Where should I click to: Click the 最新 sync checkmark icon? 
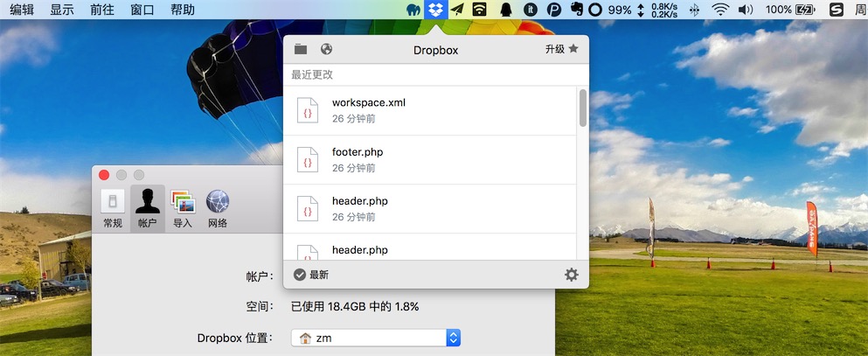[x=300, y=275]
